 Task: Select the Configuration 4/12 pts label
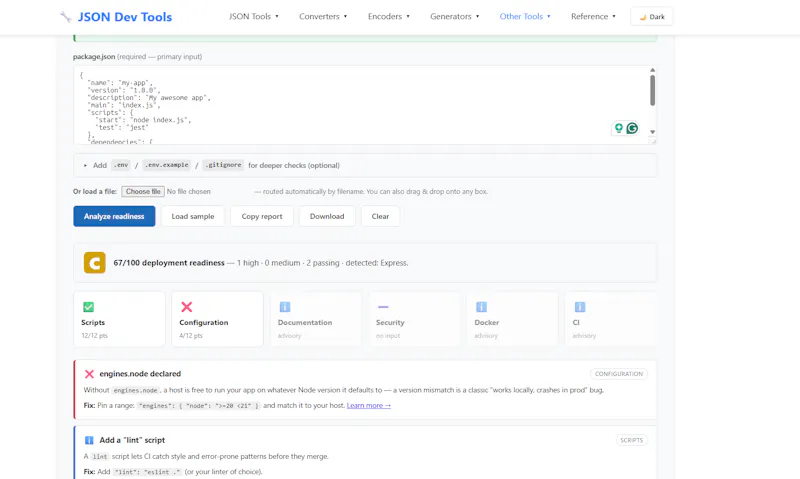[x=191, y=336]
